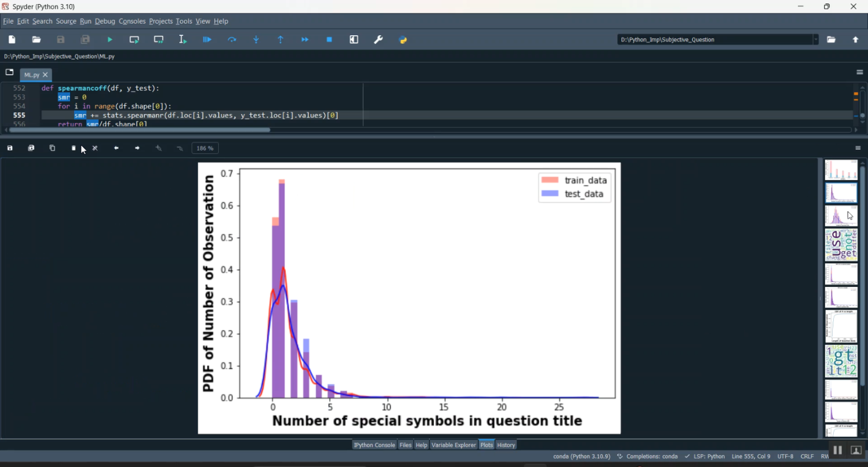
Task: Click Run selection or current line icon
Action: (183, 40)
